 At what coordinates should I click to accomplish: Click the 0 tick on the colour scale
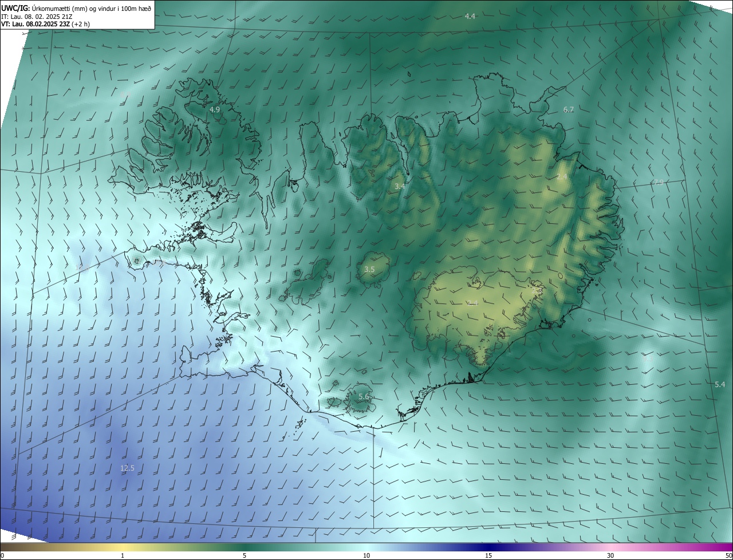pyautogui.click(x=2, y=555)
